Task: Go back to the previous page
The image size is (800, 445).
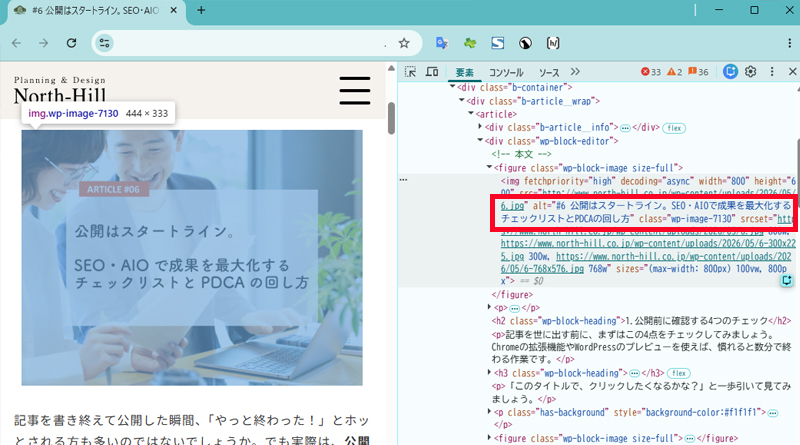Action: (16, 43)
